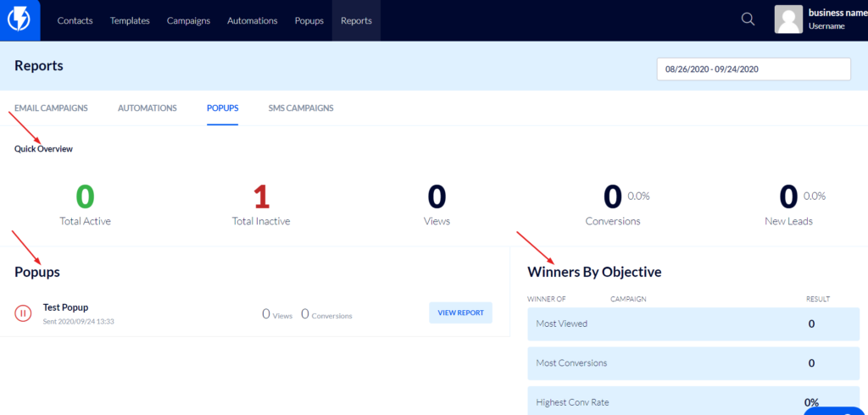The image size is (868, 415).
Task: Select the Popups report tab
Action: click(223, 108)
